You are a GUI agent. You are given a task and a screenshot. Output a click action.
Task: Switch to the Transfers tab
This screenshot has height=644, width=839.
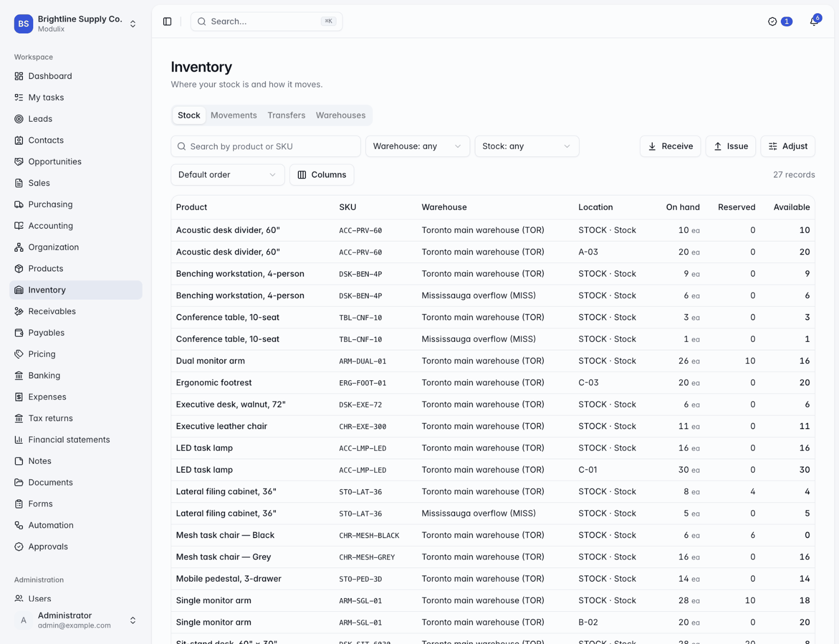pyautogui.click(x=286, y=115)
